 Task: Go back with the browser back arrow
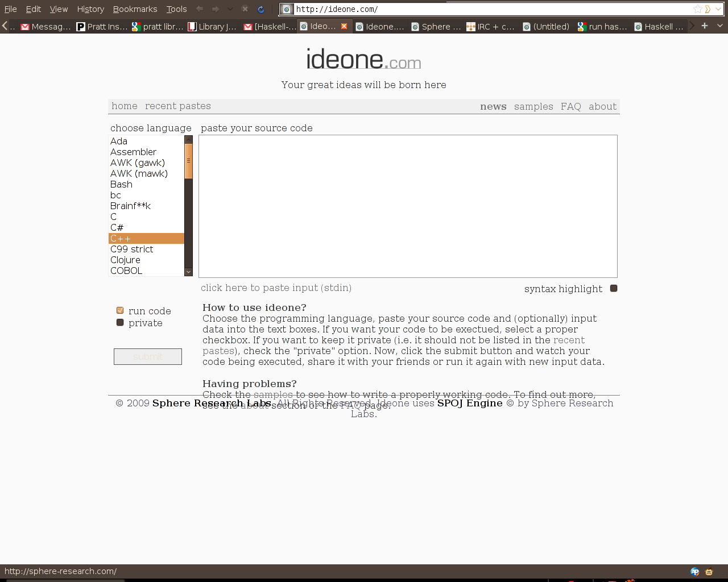pyautogui.click(x=200, y=9)
